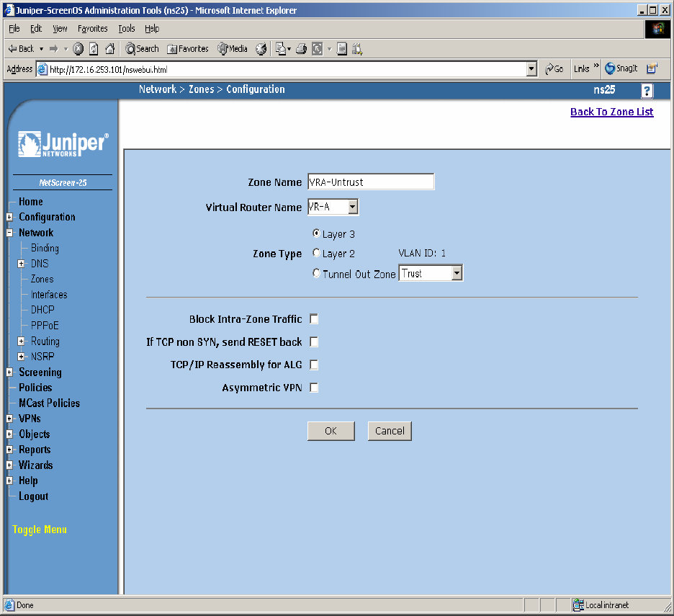Click the Edit toolbar icon
Image resolution: width=674 pixels, height=616 pixels.
pos(318,48)
